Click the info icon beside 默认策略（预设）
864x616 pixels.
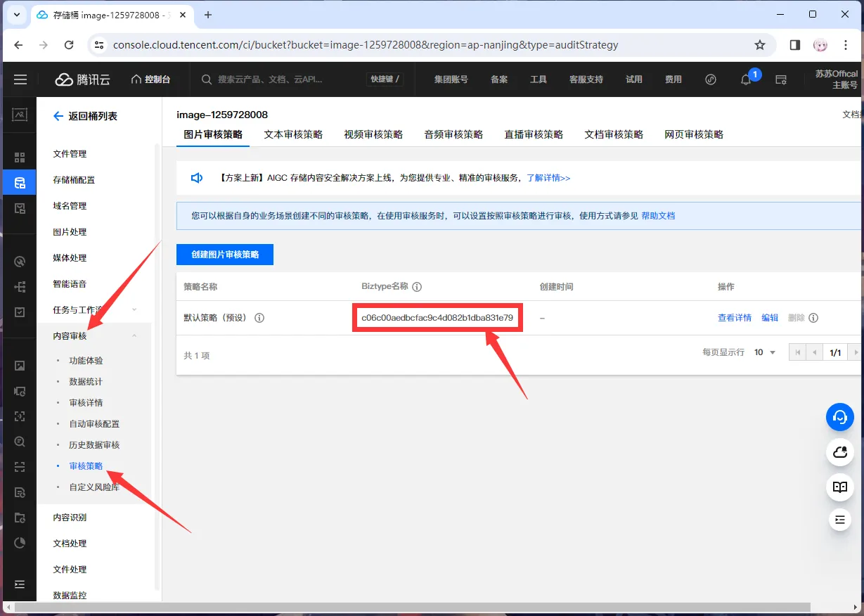point(259,318)
